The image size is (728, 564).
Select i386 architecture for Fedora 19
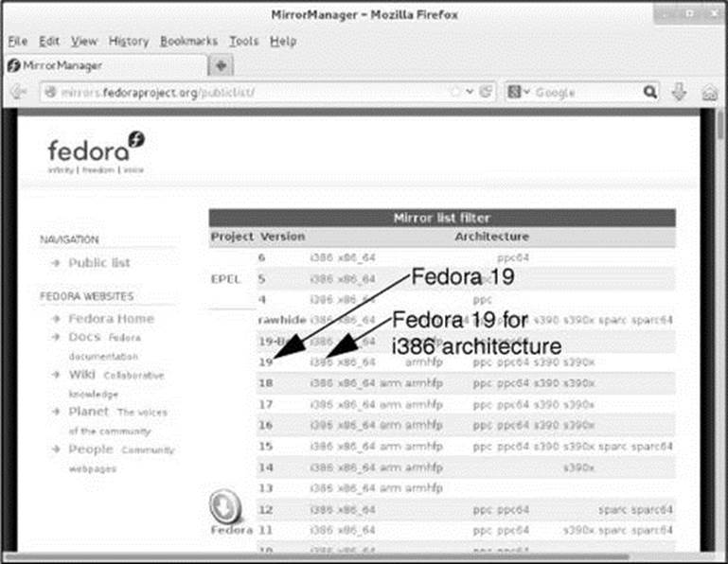pos(321,362)
